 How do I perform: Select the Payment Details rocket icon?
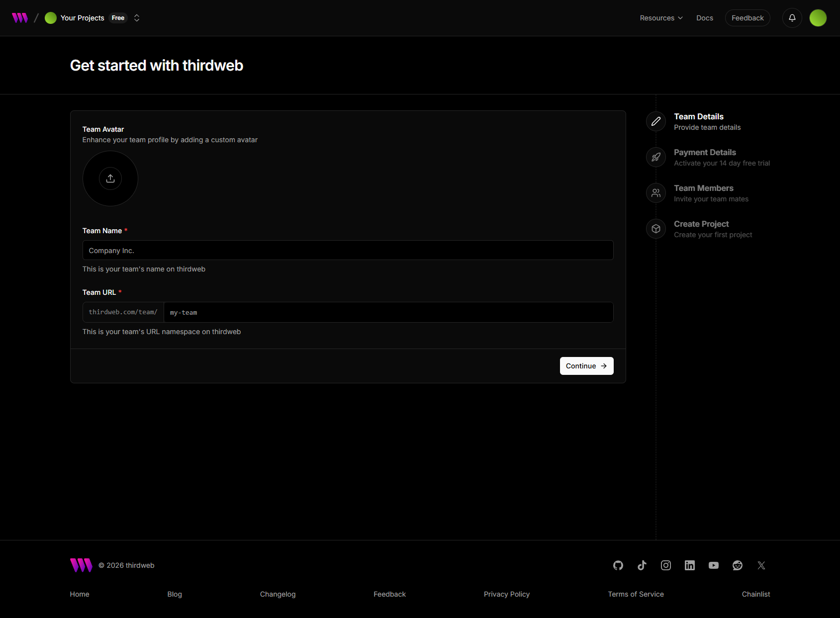click(656, 157)
